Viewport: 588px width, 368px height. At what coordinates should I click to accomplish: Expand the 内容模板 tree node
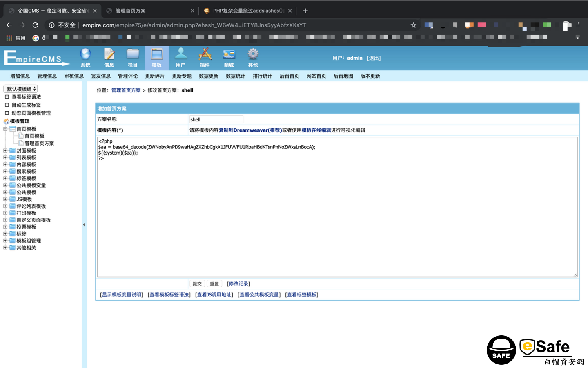[x=5, y=164]
